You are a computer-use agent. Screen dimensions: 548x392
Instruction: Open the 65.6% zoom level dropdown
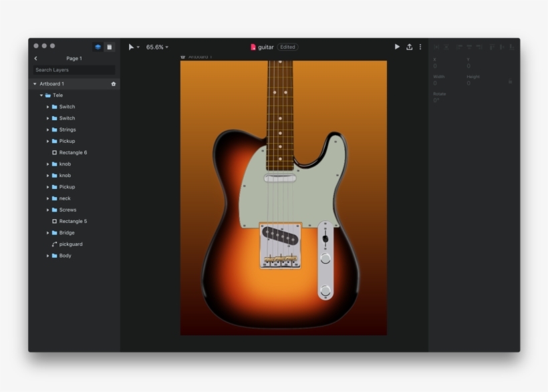click(155, 47)
